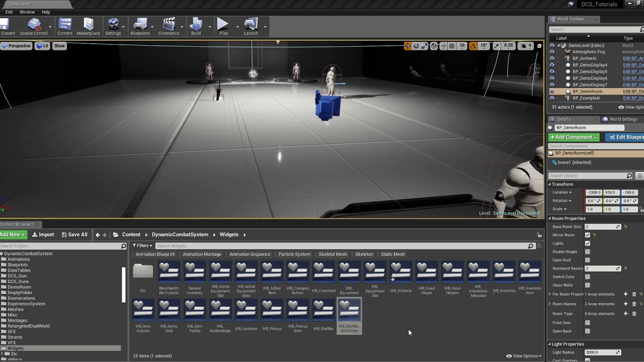
Task: Toggle surface snapping in the viewport
Action: tap(443, 46)
